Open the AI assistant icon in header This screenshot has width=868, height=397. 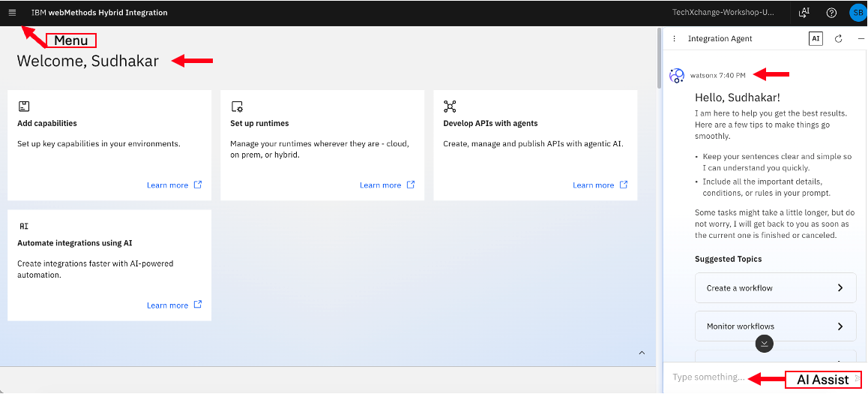[804, 13]
